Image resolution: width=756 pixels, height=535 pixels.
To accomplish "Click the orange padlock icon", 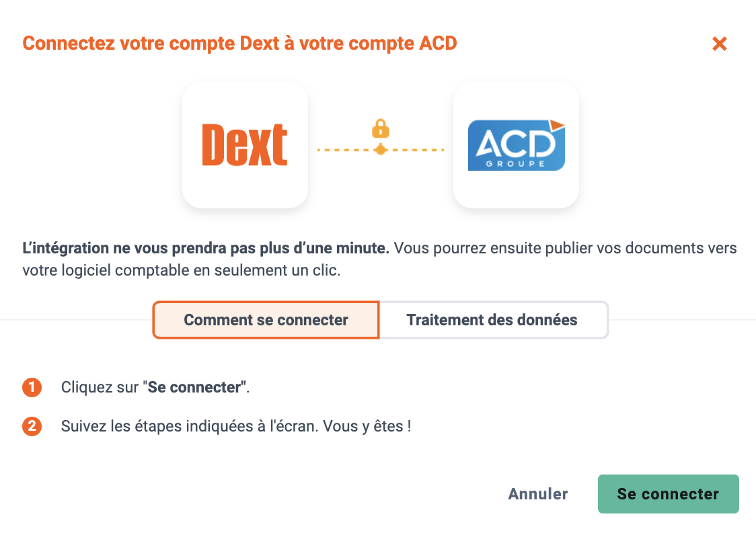I will pos(381,128).
